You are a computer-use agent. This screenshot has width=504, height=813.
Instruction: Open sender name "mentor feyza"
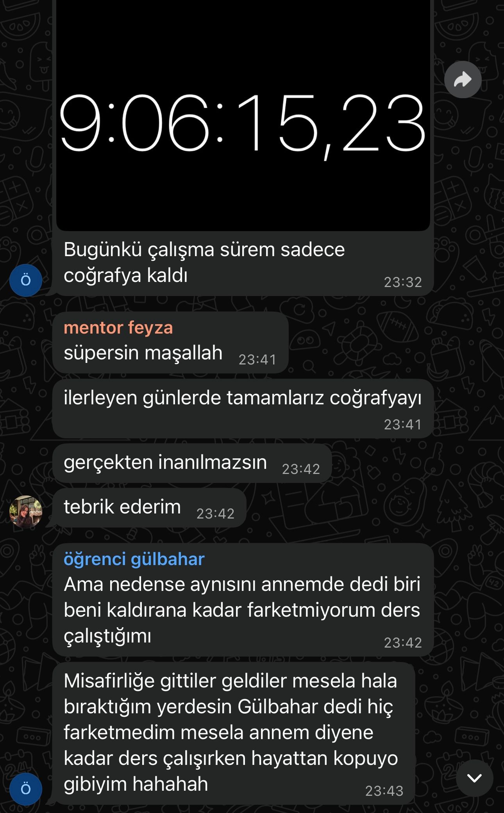pos(118,327)
